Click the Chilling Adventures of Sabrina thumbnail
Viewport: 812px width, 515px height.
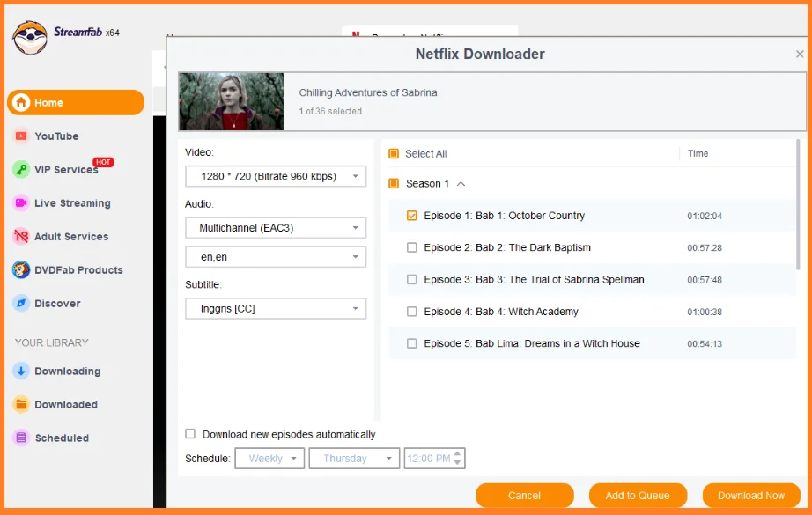pos(232,101)
